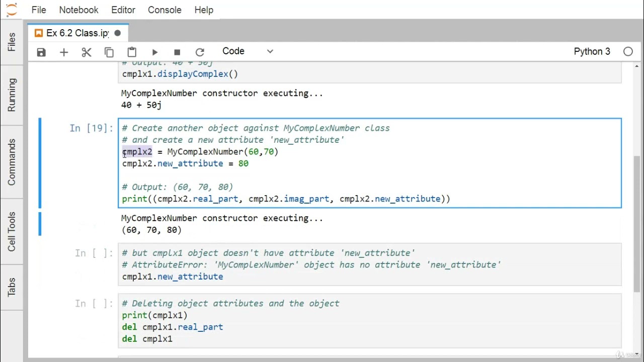Open the cell type Code dropdown
644x362 pixels.
click(248, 51)
